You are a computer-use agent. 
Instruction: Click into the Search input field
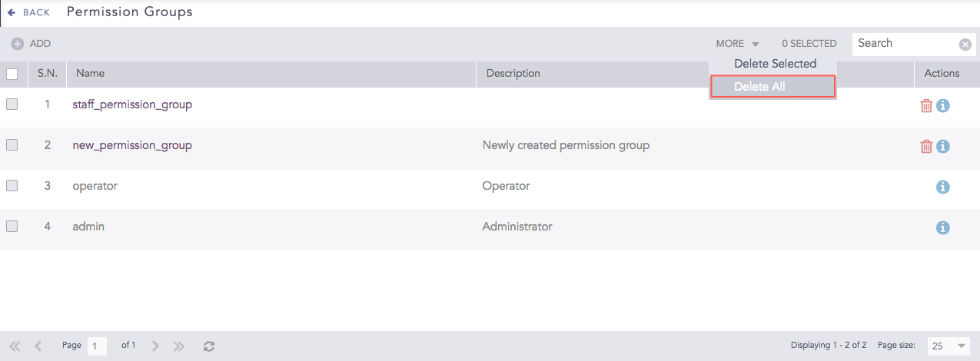904,44
